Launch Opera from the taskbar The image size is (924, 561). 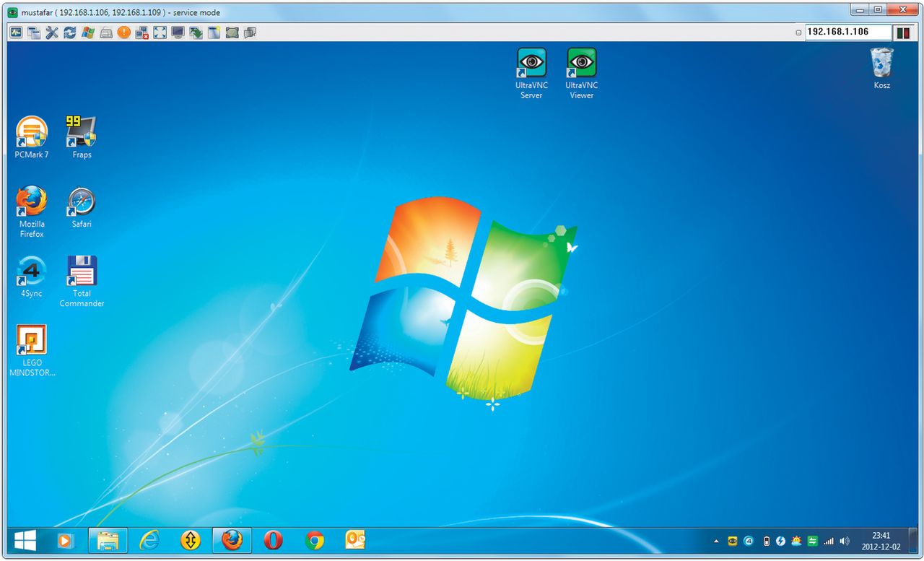pyautogui.click(x=273, y=540)
